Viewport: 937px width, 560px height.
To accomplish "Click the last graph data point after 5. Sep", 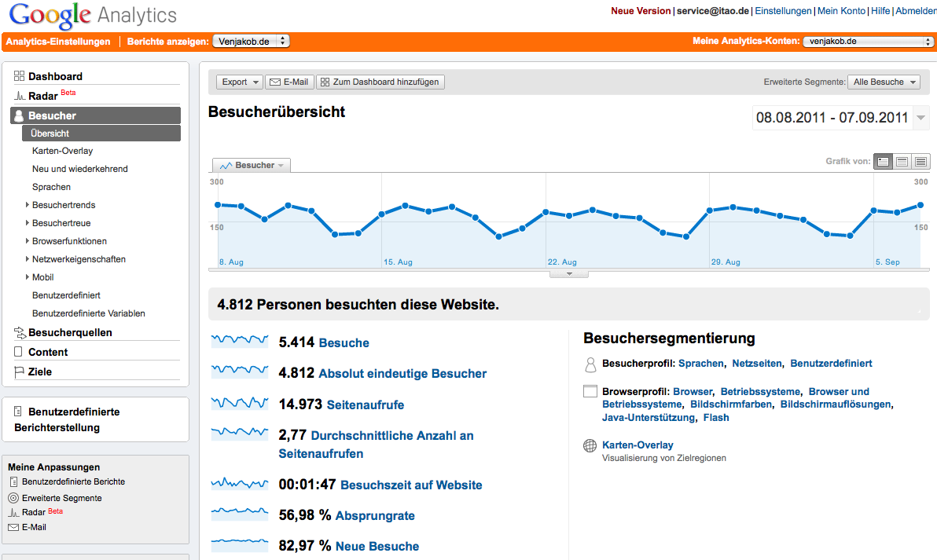I will coord(920,205).
